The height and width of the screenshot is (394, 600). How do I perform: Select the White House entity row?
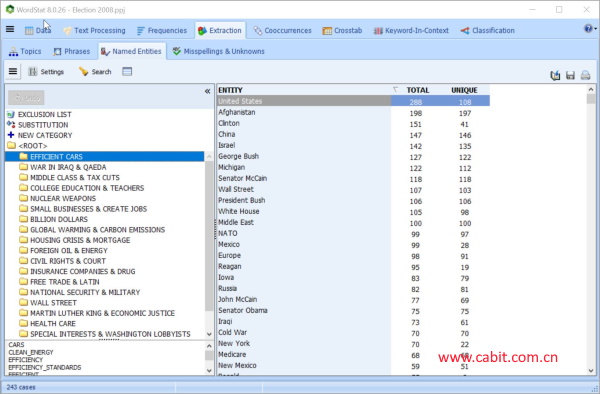[353, 212]
